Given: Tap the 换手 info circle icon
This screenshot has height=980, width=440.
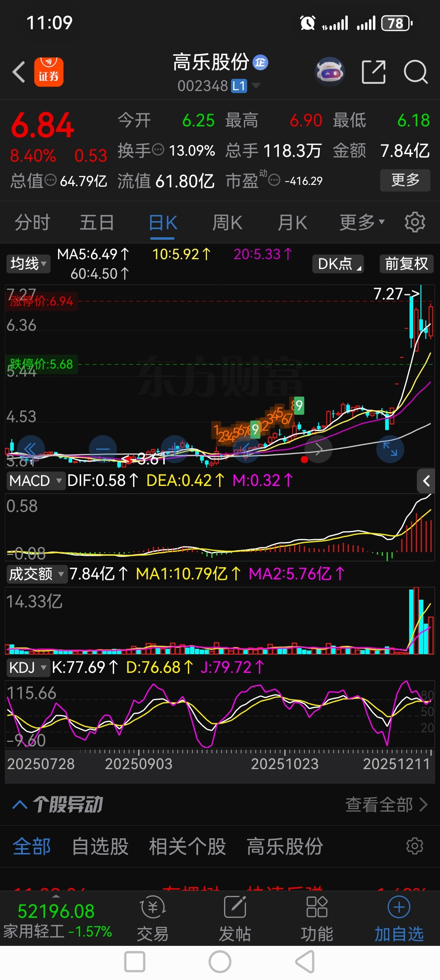Looking at the screenshot, I should click(x=158, y=150).
